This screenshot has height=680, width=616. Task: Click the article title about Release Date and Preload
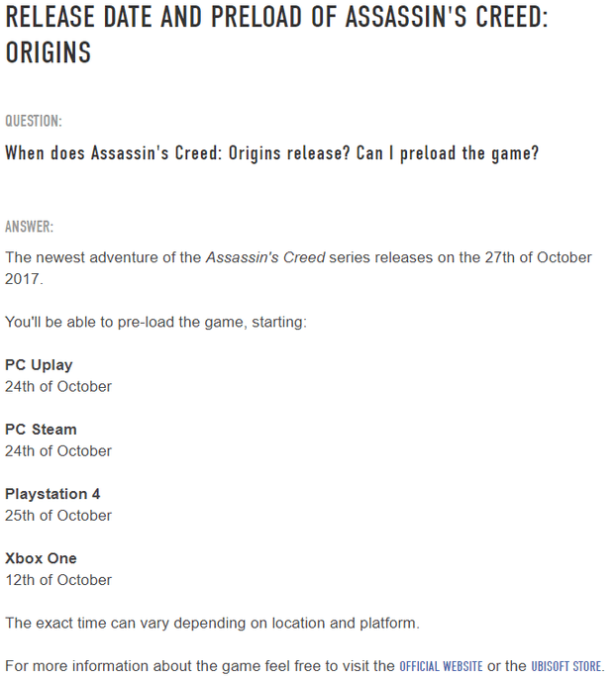point(276,35)
